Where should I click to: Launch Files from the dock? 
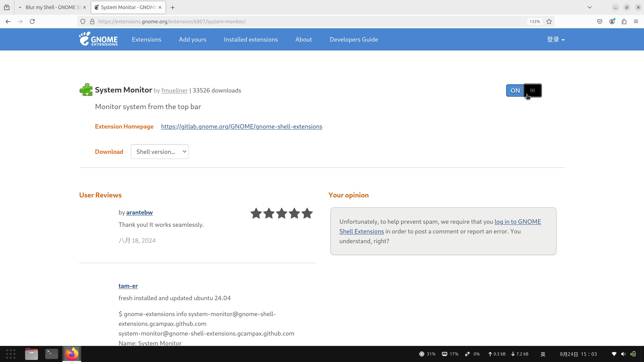[x=32, y=354]
